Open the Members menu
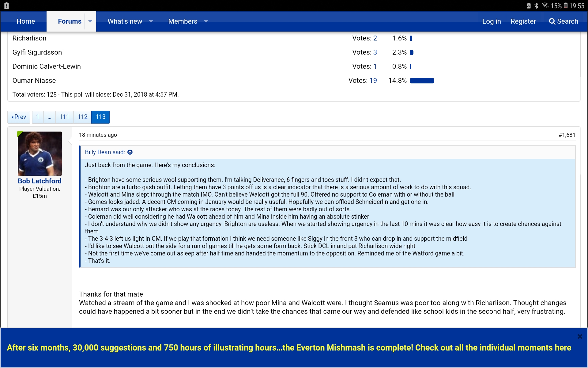 click(x=183, y=21)
